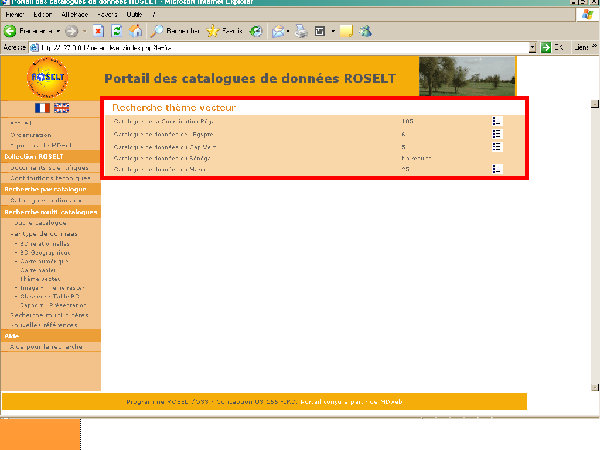Click the scrollbar down arrow
600x450 pixels.
(x=595, y=387)
